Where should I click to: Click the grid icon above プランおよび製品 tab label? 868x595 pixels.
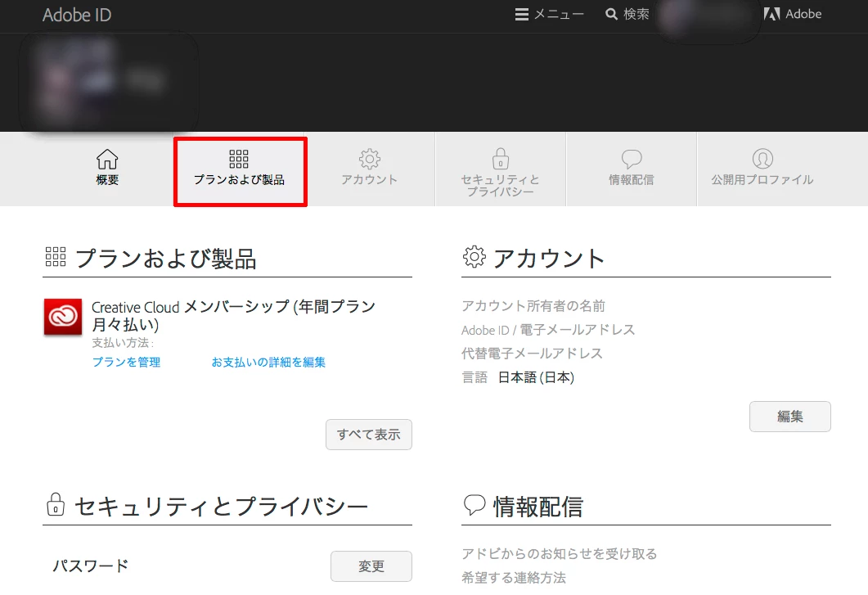coord(239,159)
